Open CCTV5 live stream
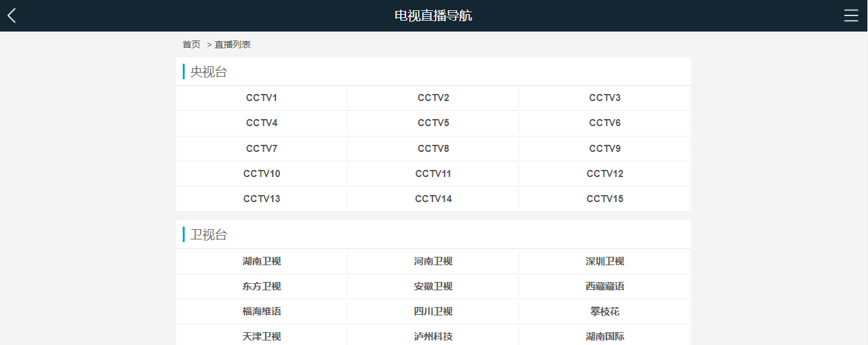Image resolution: width=868 pixels, height=345 pixels. click(x=433, y=123)
